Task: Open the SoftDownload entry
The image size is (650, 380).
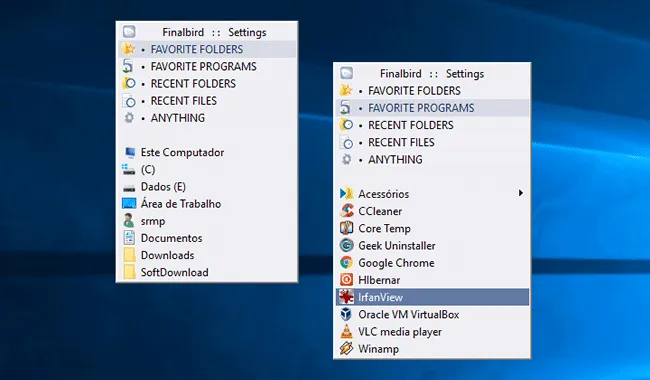Action: 207,272
